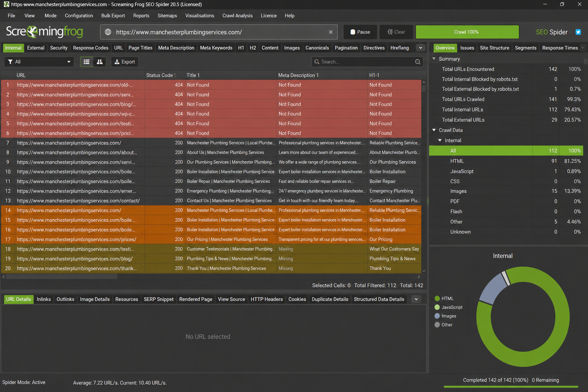Open the Visualisations menu

pyautogui.click(x=199, y=16)
